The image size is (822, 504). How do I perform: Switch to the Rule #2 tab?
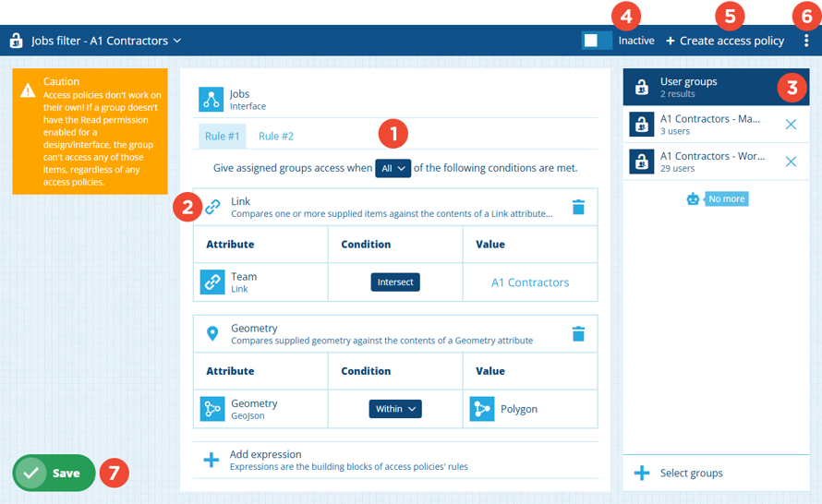(x=276, y=137)
